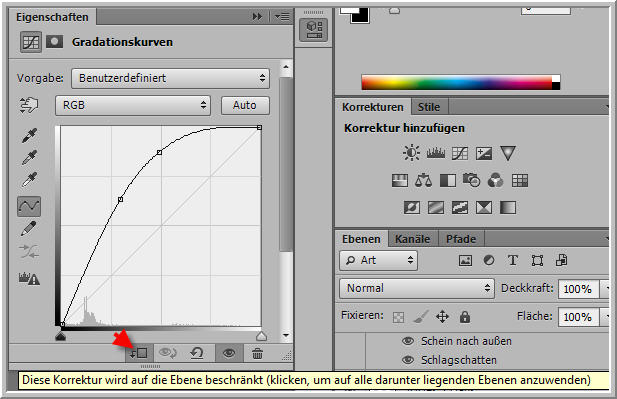Click the color spectrum ramp
Image resolution: width=617 pixels, height=399 pixels.
point(461,83)
